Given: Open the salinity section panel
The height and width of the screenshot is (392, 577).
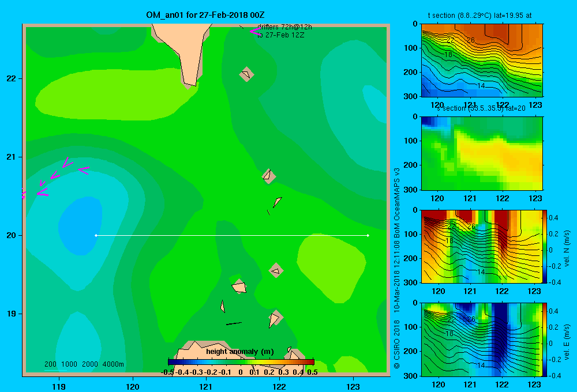Looking at the screenshot, I should pos(482,153).
